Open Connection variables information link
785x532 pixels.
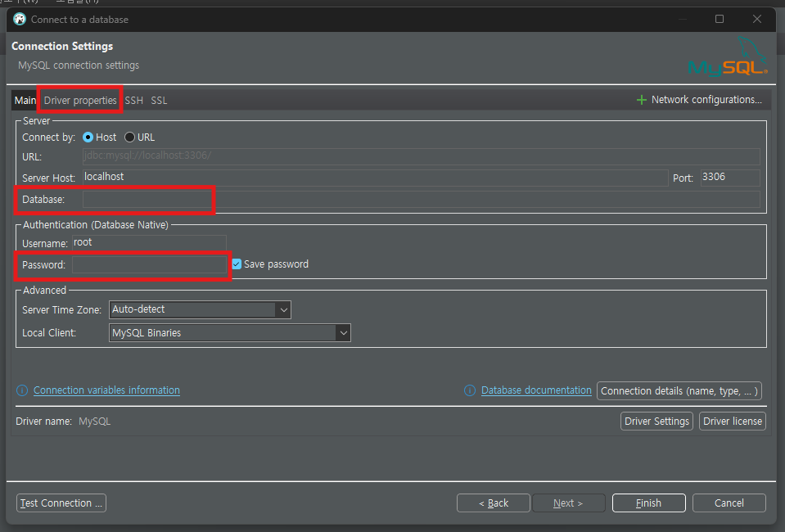point(106,390)
